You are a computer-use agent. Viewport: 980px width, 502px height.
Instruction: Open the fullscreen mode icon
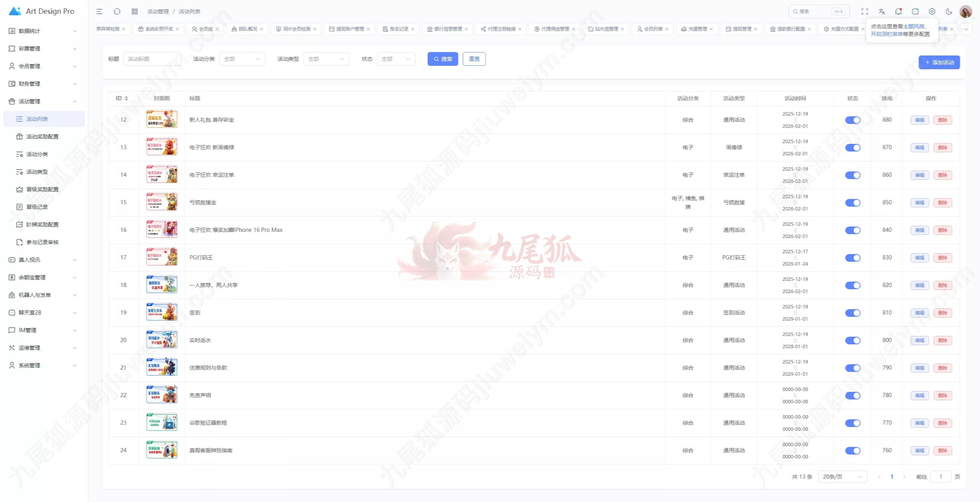(x=865, y=11)
